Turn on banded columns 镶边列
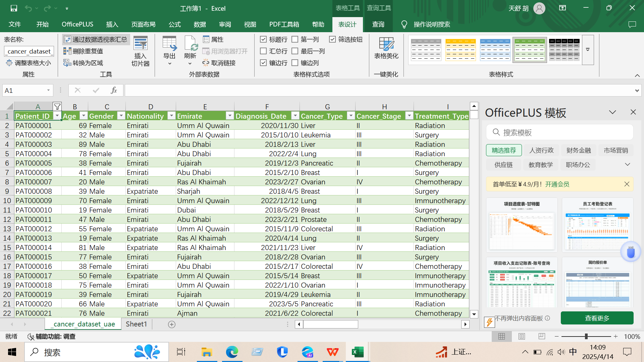The height and width of the screenshot is (362, 644). tap(295, 63)
